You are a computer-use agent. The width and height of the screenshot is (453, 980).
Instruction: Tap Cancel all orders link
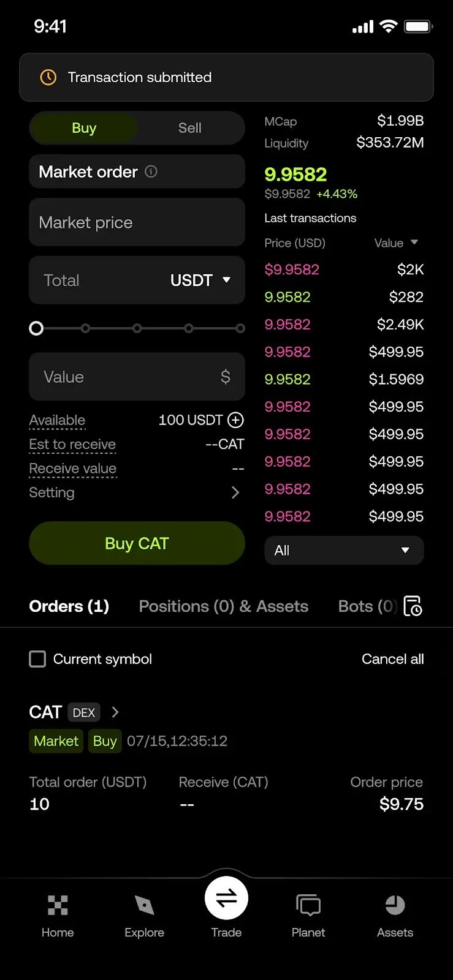pyautogui.click(x=392, y=659)
